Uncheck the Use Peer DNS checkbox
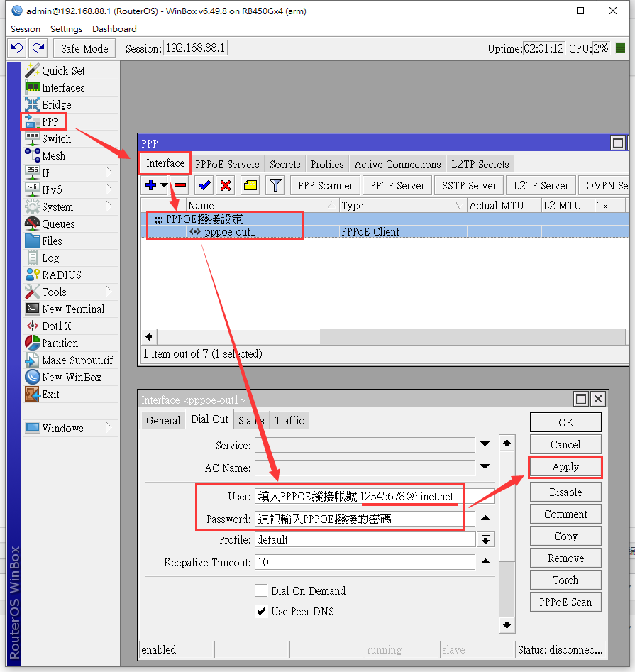Screen dimensions: 635x672 point(261,611)
